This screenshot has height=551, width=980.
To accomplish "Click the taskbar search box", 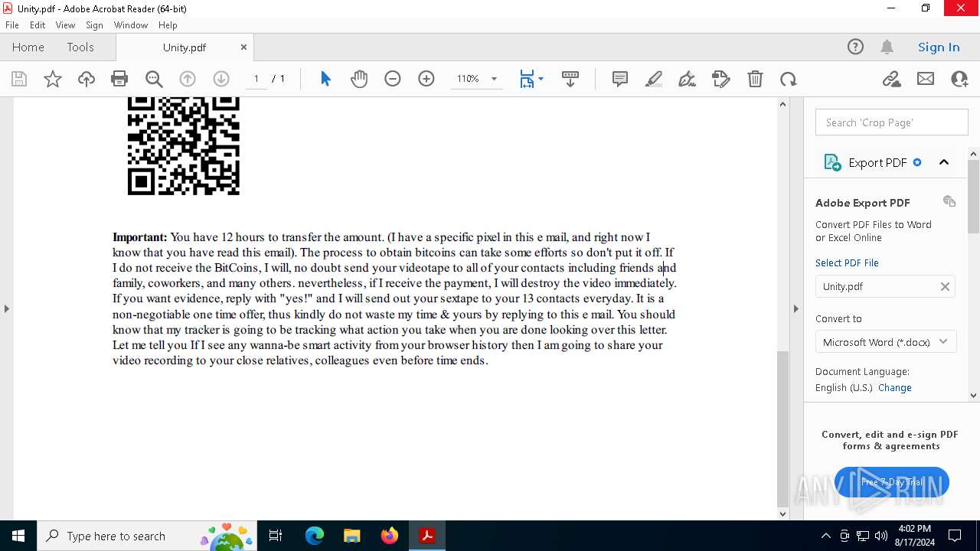I will coord(148,536).
